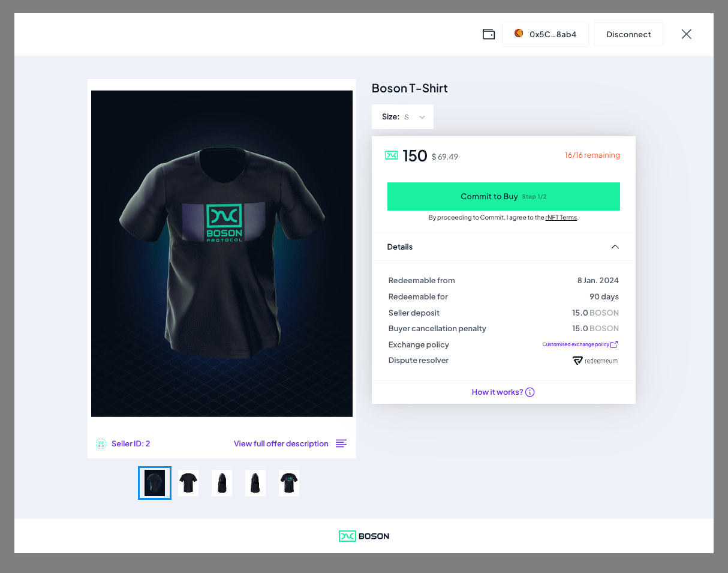Open the How it works link
The image size is (728, 573).
[x=497, y=392]
